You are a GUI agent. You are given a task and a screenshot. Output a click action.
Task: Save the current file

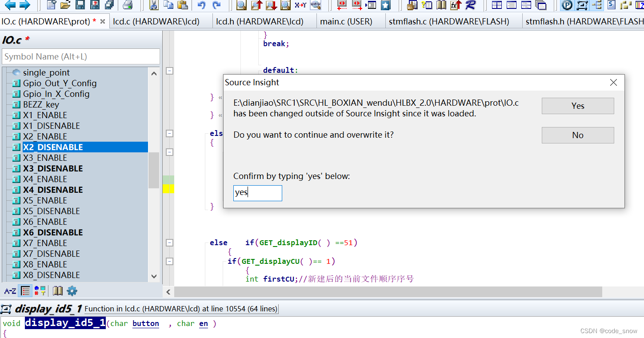pos(80,5)
